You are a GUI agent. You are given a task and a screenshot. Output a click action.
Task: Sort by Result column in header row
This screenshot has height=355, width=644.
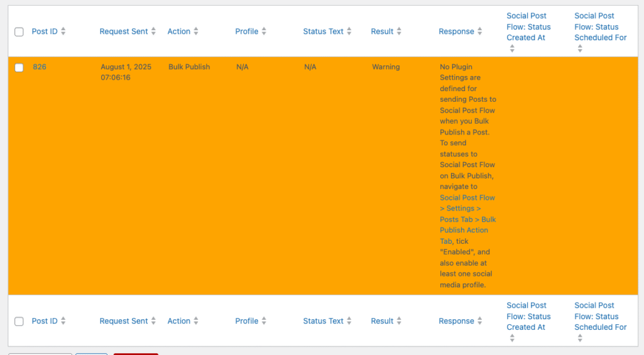pyautogui.click(x=382, y=31)
